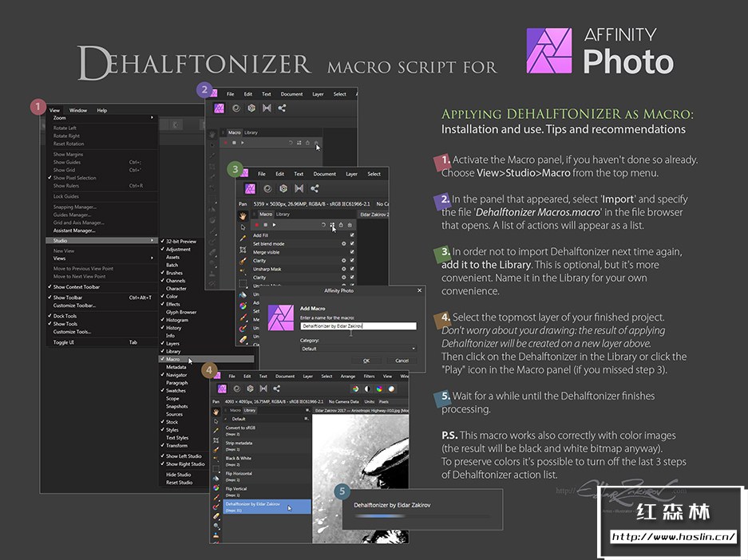
Task: Switch to Library tab in the empty Macro panel
Action: 251,132
